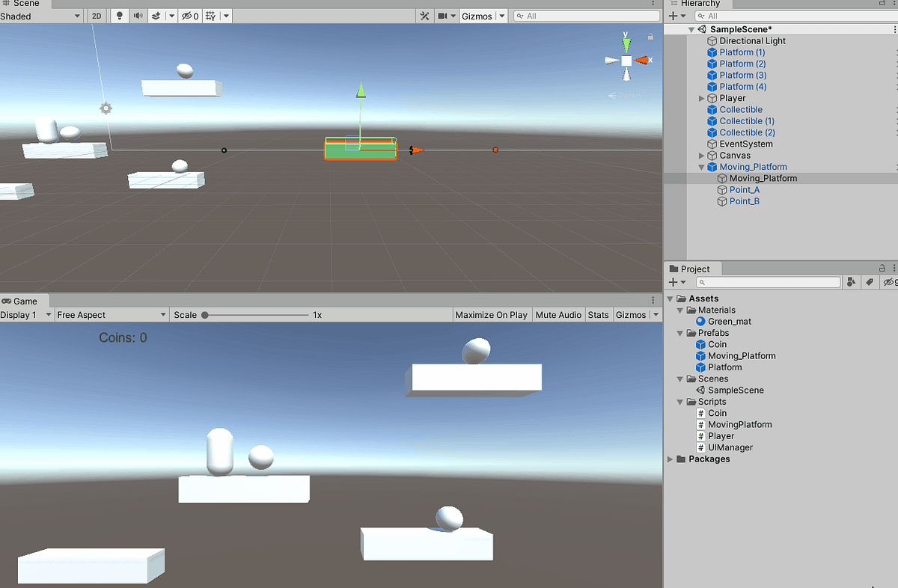The width and height of the screenshot is (898, 588).
Task: Toggle scene lighting with the bulb icon
Action: [x=119, y=16]
